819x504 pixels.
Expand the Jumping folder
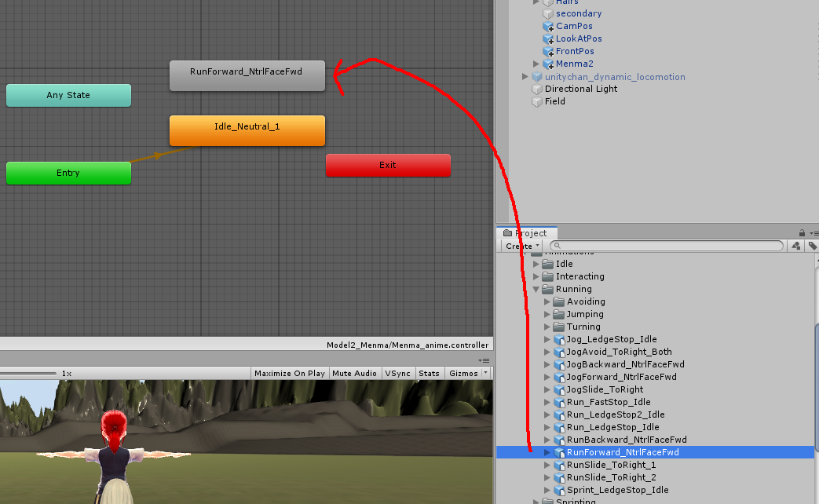tap(547, 314)
